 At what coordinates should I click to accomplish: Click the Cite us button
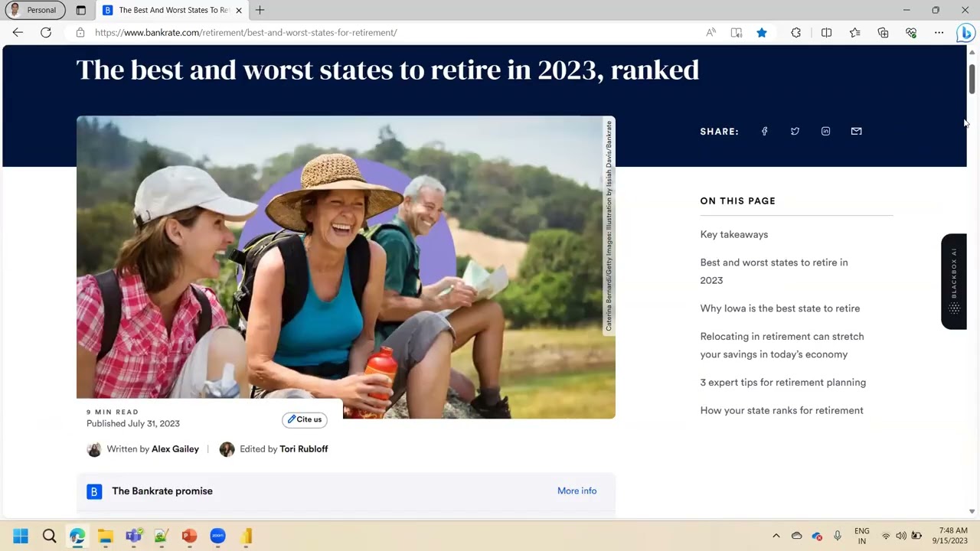tap(305, 419)
